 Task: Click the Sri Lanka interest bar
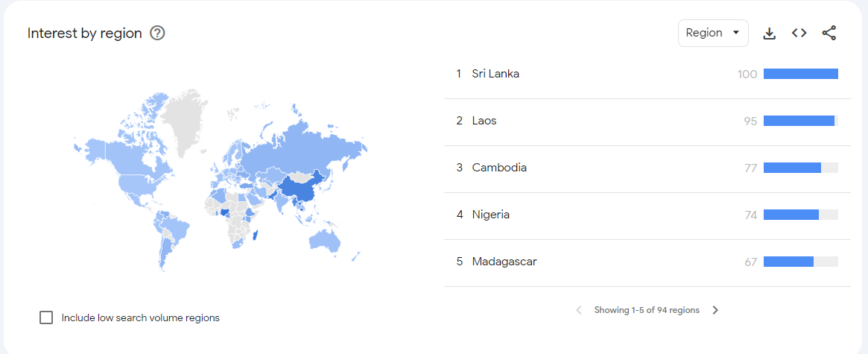tap(800, 74)
